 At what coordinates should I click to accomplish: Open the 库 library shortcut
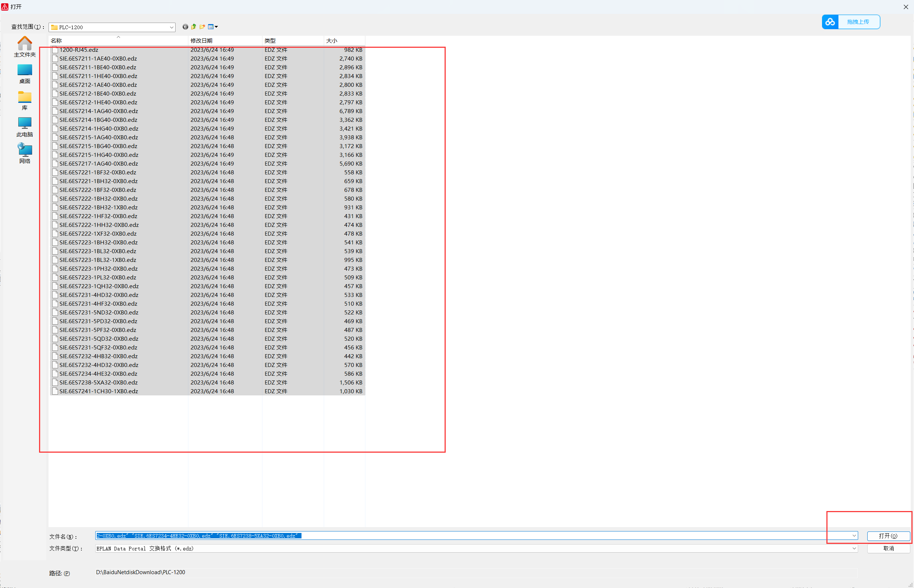point(25,100)
